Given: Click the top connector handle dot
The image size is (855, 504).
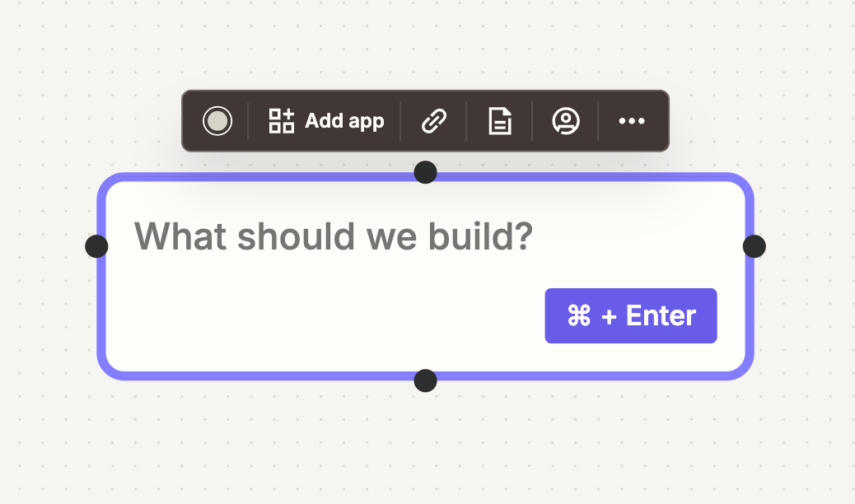Looking at the screenshot, I should [x=425, y=172].
